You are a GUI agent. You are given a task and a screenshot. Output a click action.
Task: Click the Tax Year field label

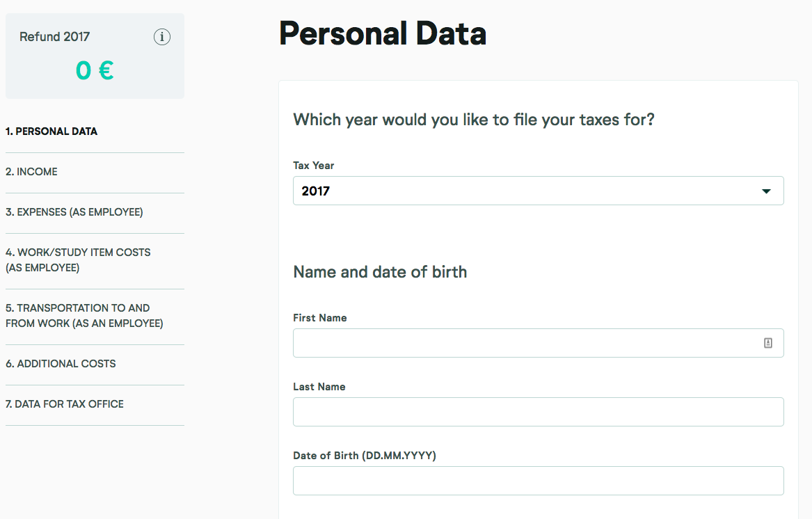pos(314,166)
